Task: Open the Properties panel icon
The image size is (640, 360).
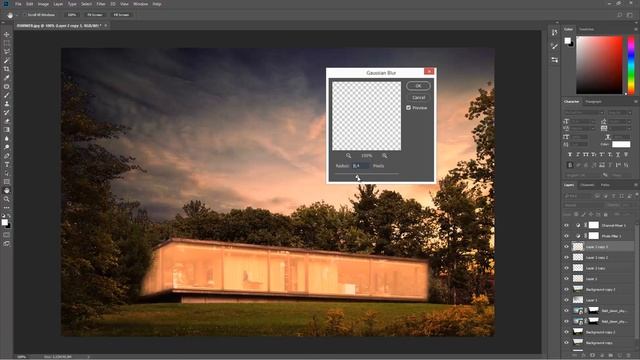Action: (554, 60)
